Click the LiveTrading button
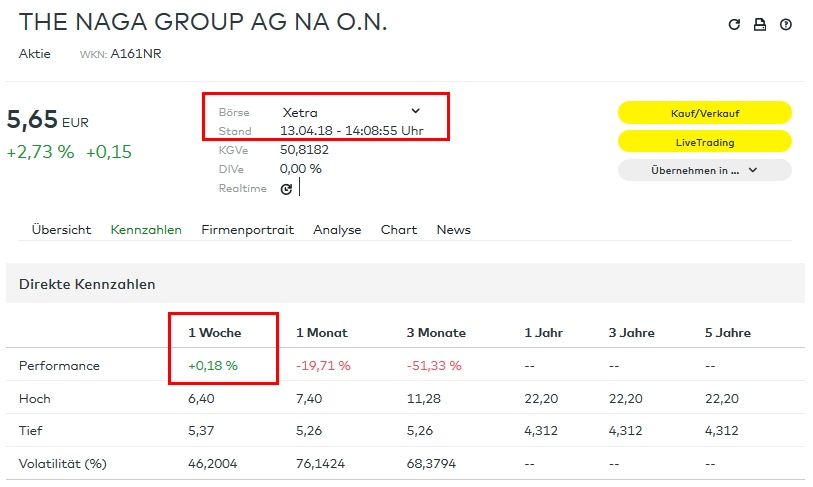This screenshot has width=813, height=487. tap(704, 141)
